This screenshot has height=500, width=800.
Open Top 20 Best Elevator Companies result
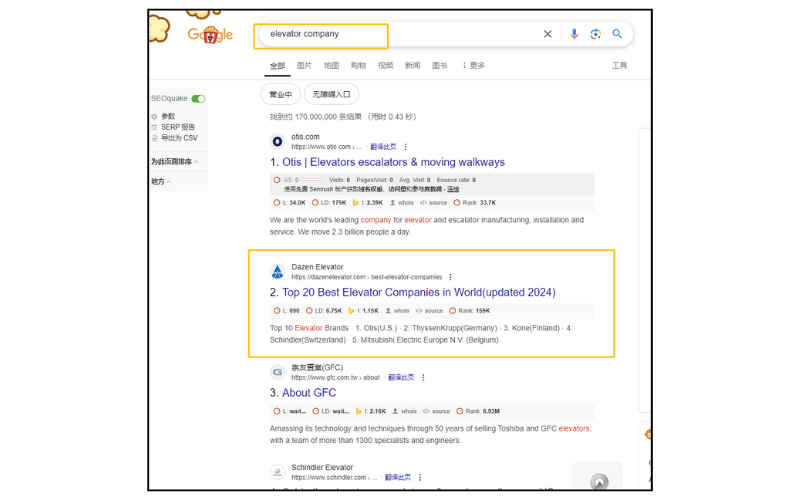pos(419,293)
